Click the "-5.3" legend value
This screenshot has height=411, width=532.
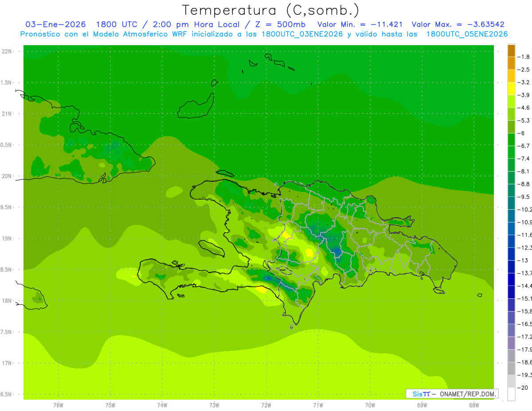(x=524, y=121)
